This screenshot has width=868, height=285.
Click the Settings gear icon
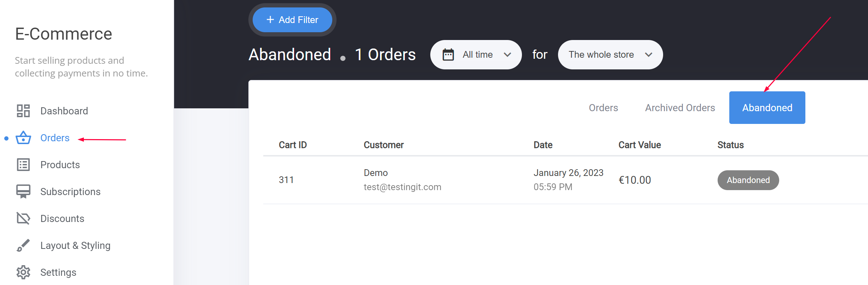point(23,272)
